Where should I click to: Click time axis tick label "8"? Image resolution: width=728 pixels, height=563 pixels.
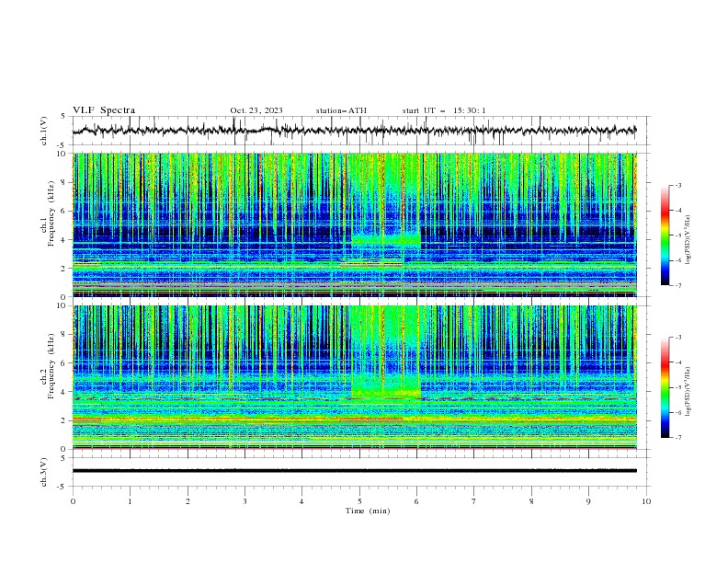(x=531, y=501)
